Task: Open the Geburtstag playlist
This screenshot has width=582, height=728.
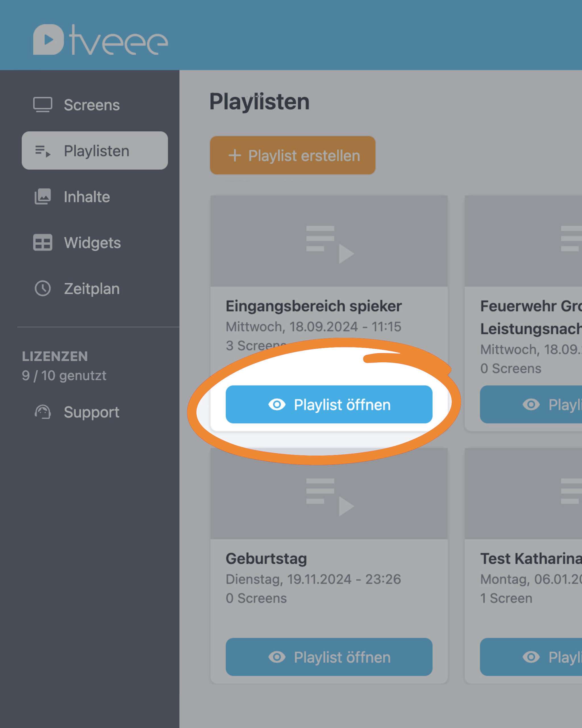Action: coord(329,657)
